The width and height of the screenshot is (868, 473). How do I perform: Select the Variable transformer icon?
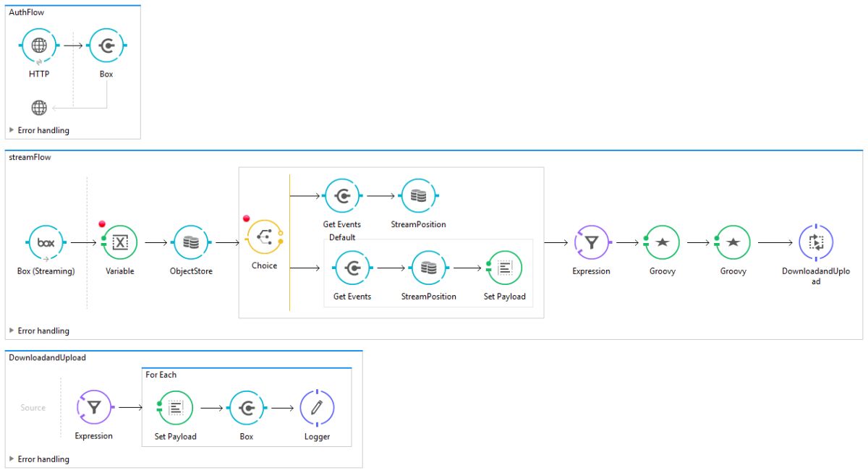pos(119,242)
